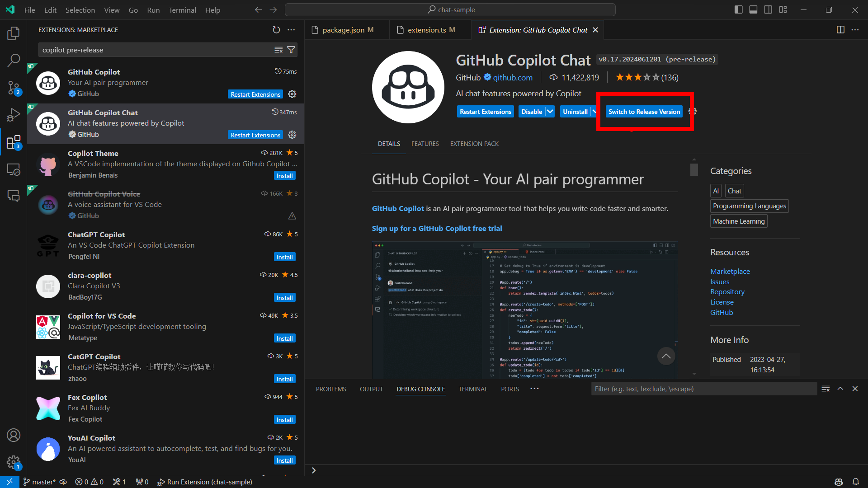Open Remote Explorer in activity bar
Image resolution: width=868 pixels, height=488 pixels.
coord(14,169)
